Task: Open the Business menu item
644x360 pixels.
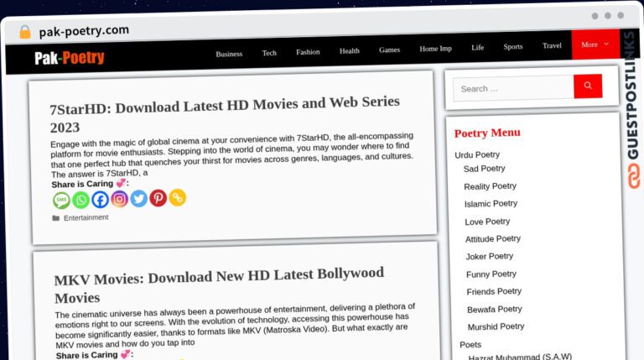Action: (x=229, y=54)
